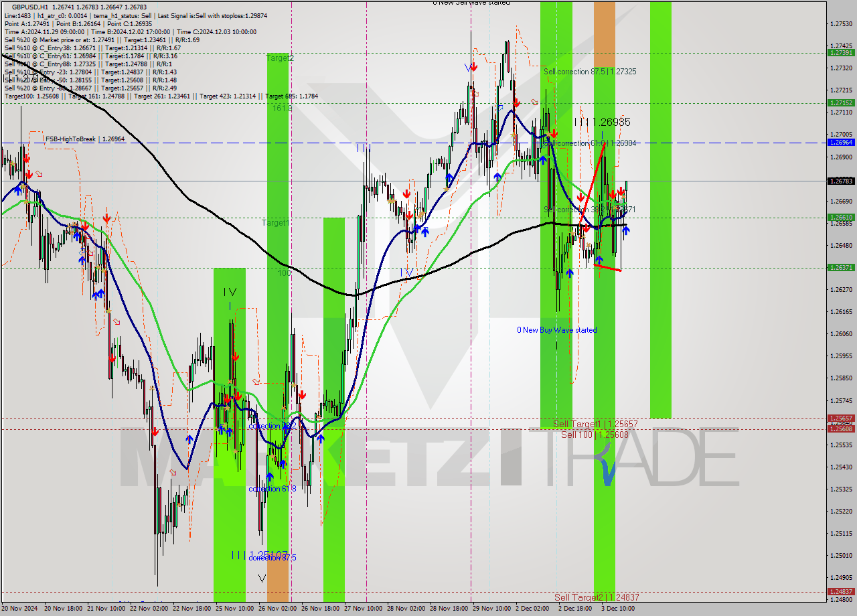The width and height of the screenshot is (857, 616).
Task: Click the '28 Nov 18:00' time label
Action: [449, 609]
